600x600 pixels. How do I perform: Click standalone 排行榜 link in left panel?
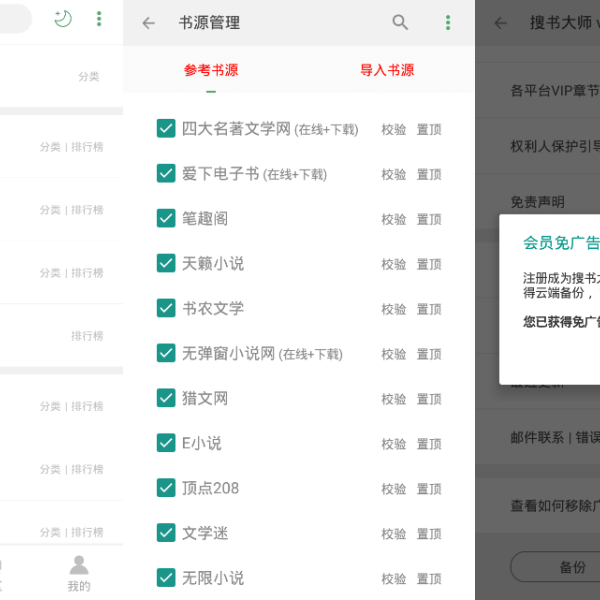pos(87,336)
